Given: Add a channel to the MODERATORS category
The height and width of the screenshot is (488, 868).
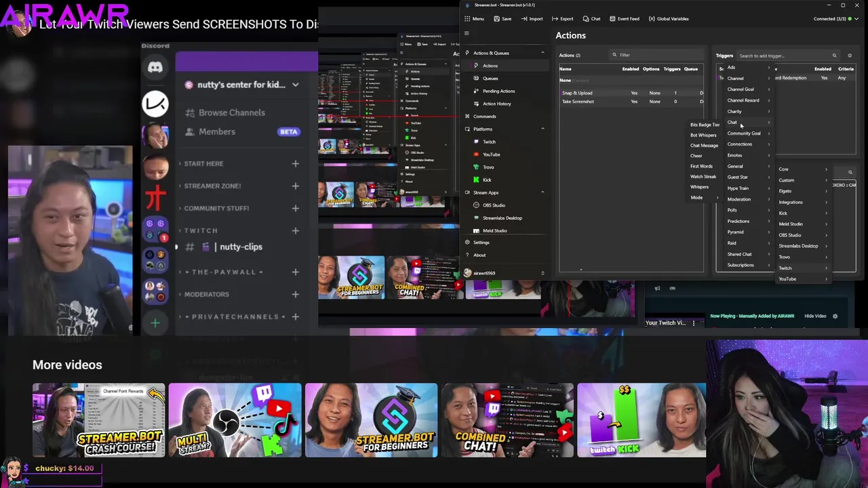Looking at the screenshot, I should click(x=295, y=294).
